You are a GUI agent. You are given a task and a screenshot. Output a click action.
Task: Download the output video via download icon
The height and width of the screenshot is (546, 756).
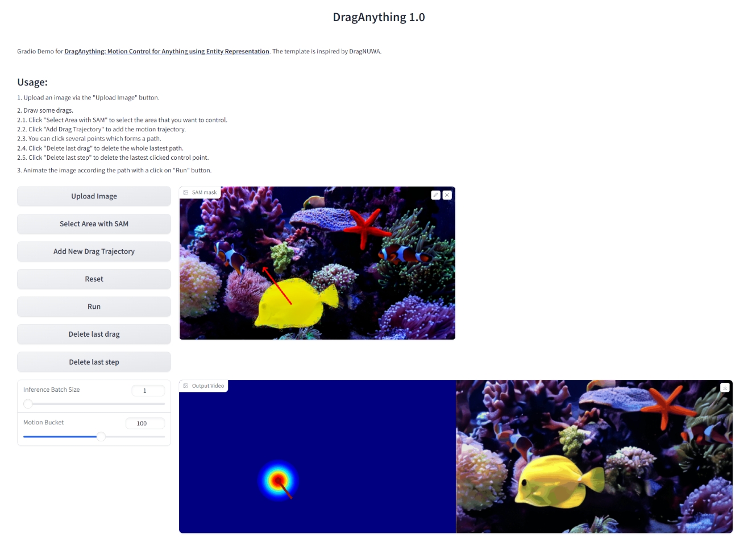[725, 387]
